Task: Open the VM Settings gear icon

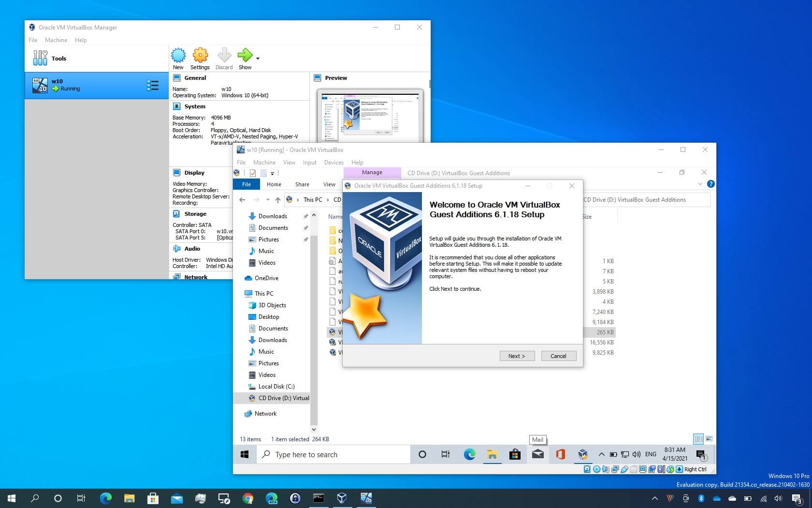Action: point(200,55)
